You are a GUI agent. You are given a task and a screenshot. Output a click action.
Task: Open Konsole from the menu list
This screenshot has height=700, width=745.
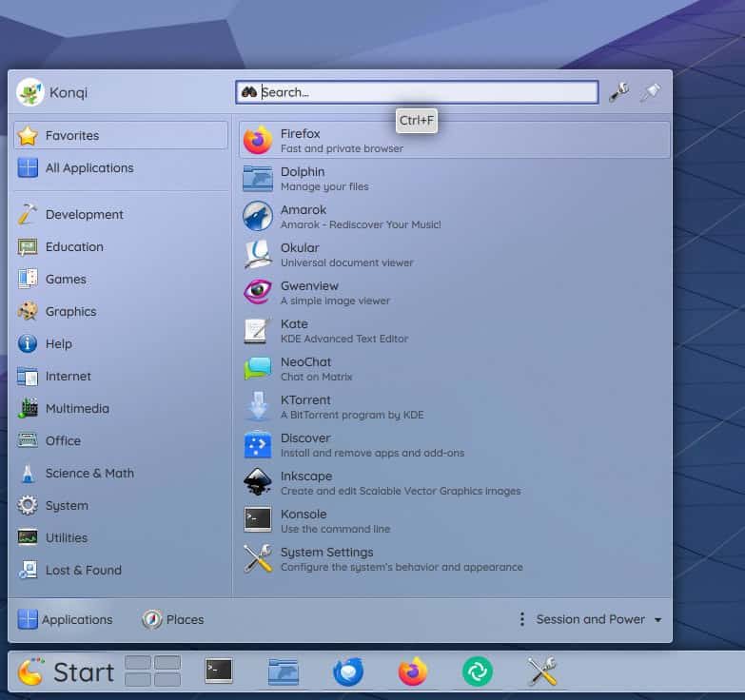[454, 520]
